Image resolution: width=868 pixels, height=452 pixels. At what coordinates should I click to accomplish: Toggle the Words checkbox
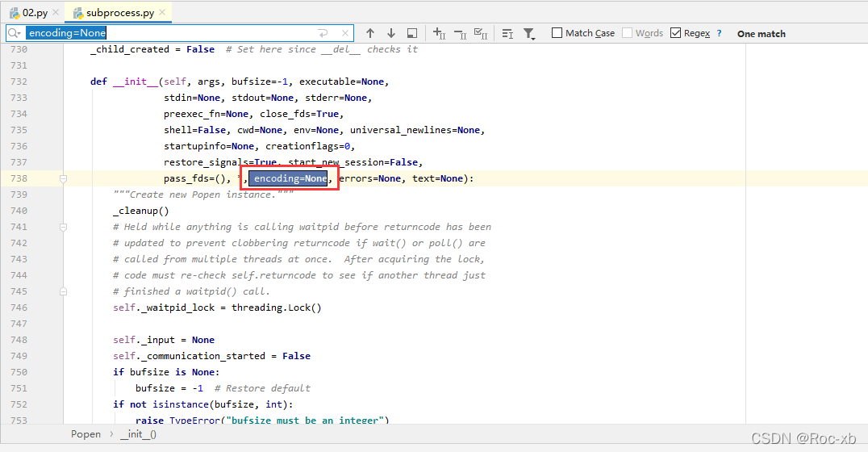[627, 33]
